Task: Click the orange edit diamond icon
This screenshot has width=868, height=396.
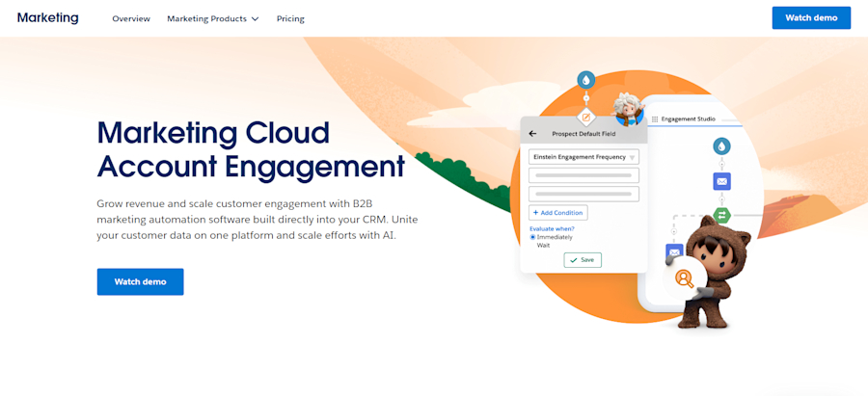Action: click(x=585, y=118)
